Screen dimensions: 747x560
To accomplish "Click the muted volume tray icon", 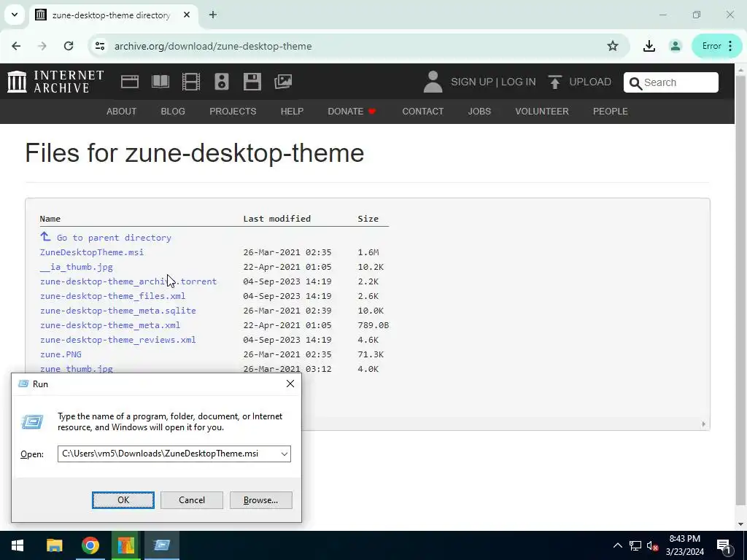I will (652, 545).
